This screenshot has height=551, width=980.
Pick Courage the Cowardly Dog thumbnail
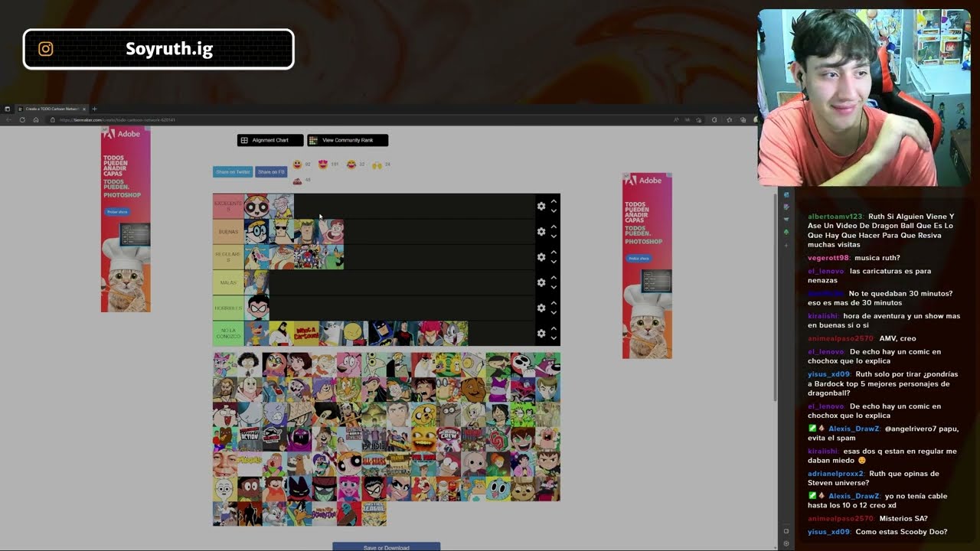(349, 365)
